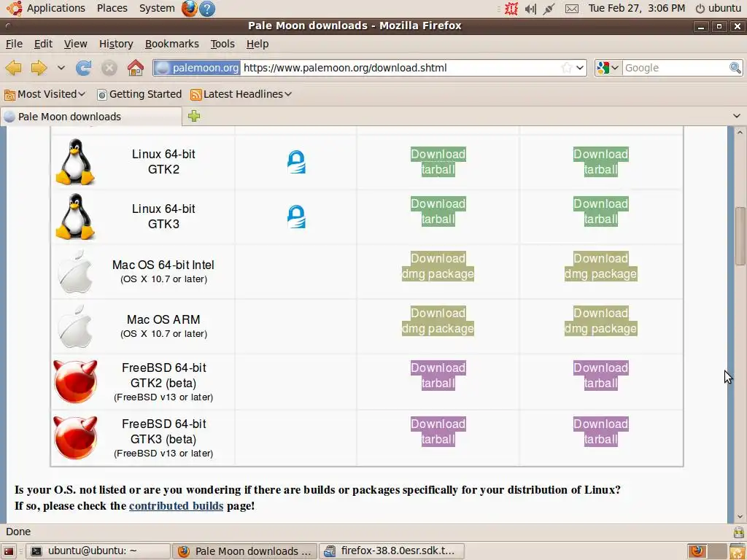
Task: Click the Show Desktop button in bottom panel
Action: coord(9,551)
